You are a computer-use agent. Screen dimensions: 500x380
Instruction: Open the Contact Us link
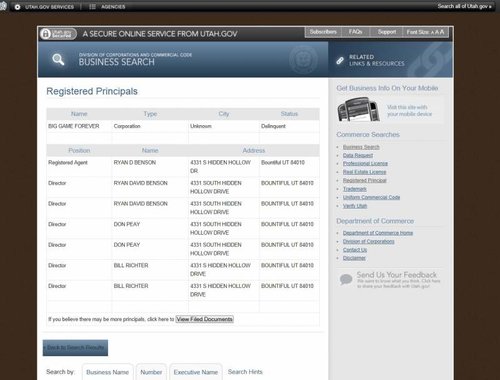coord(355,250)
